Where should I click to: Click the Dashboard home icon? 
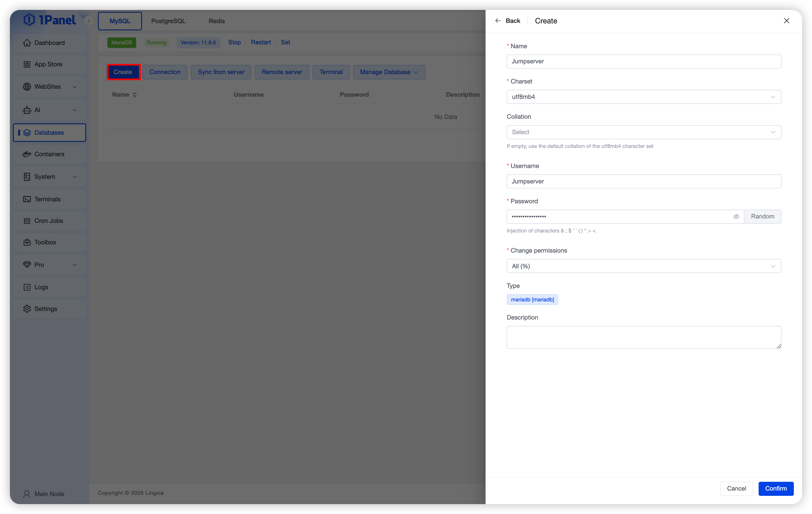27,43
